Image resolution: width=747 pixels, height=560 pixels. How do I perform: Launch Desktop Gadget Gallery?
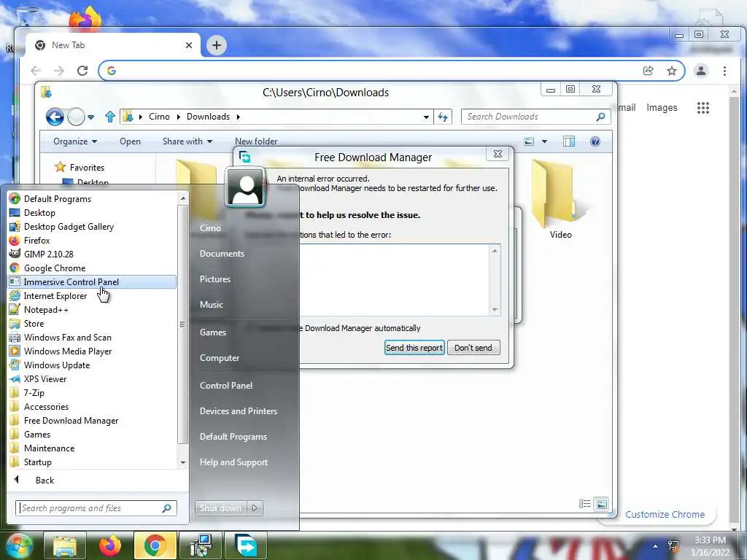[69, 227]
